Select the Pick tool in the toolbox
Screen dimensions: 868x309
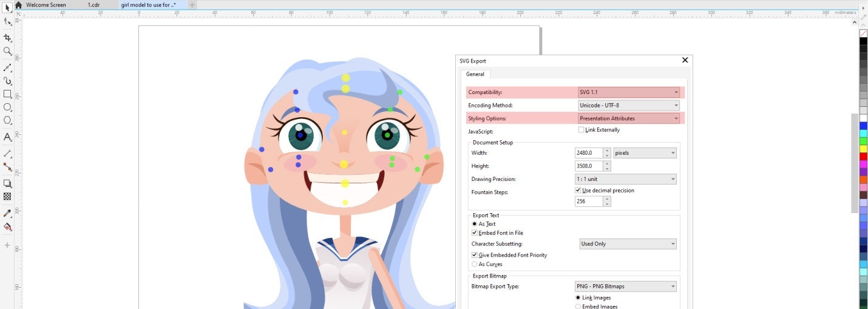pyautogui.click(x=7, y=7)
